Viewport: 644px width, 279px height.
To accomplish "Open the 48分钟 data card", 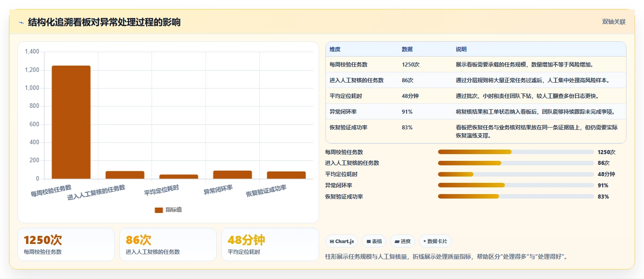I will coord(270,244).
